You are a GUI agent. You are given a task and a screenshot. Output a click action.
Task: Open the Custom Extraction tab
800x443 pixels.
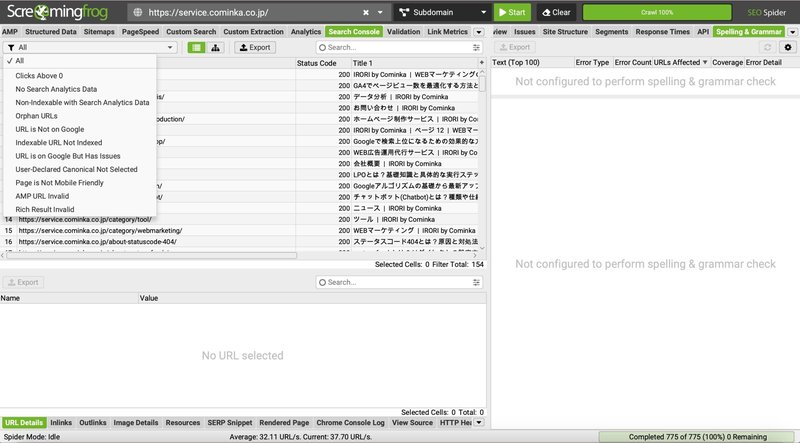pos(253,32)
